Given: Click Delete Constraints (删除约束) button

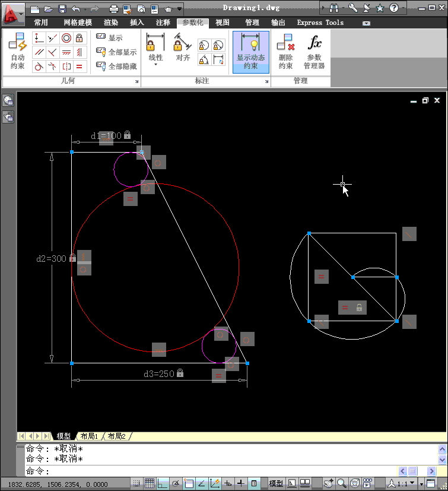Looking at the screenshot, I should pyautogui.click(x=285, y=51).
